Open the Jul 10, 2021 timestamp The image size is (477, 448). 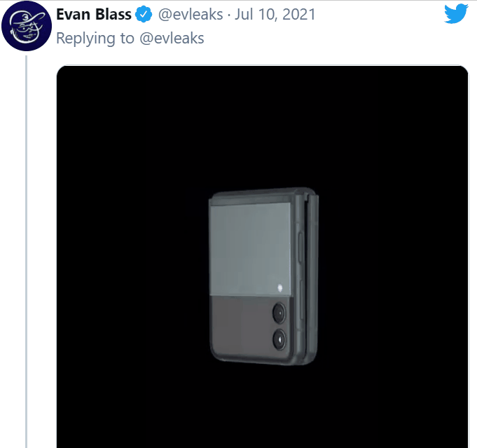[275, 15]
